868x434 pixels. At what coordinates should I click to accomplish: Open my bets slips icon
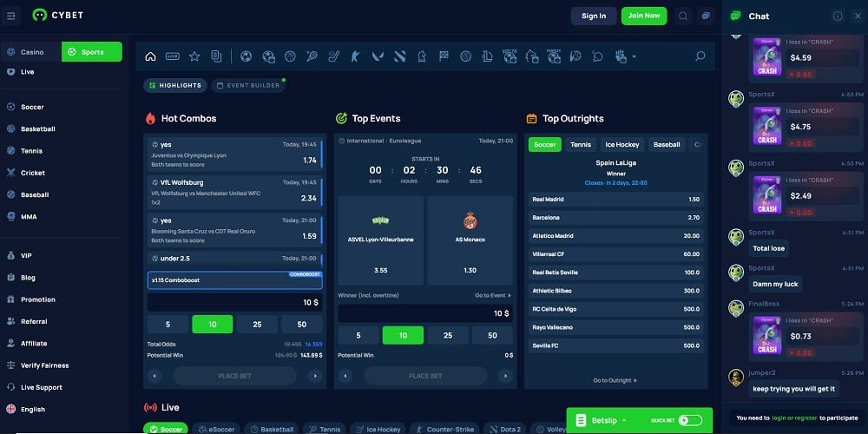[x=216, y=56]
